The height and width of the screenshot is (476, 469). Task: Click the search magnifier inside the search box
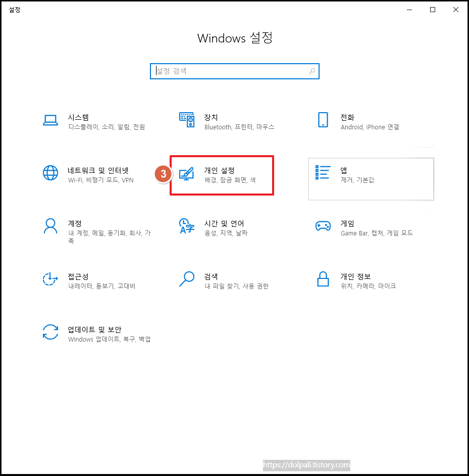pos(311,71)
